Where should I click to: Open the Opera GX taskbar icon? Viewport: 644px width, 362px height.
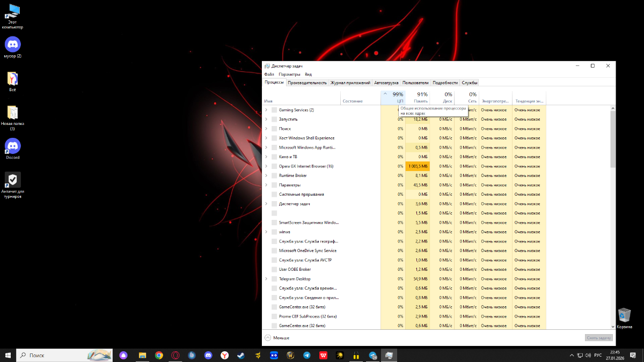click(x=175, y=355)
